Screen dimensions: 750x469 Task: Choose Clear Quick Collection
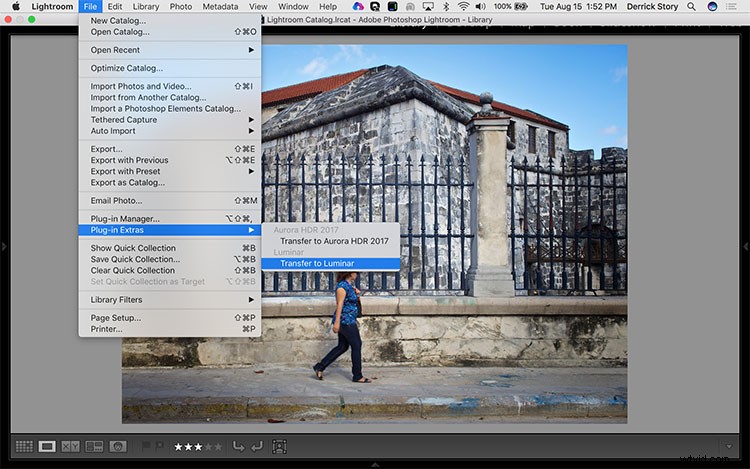170,270
